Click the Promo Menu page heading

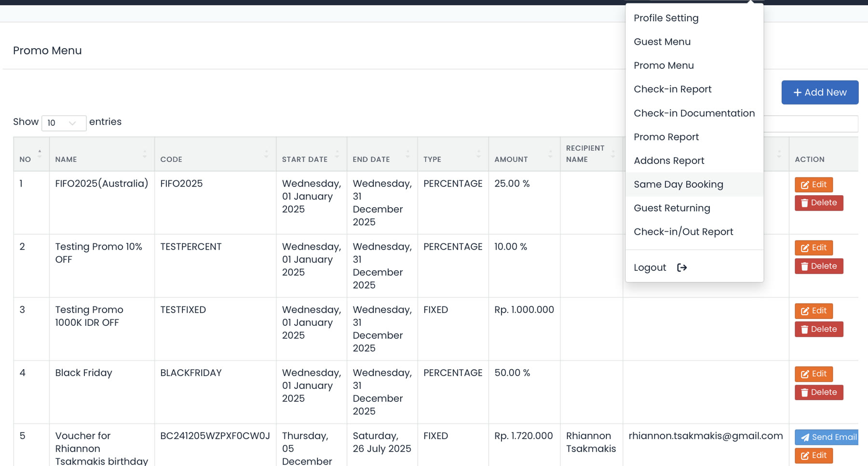pyautogui.click(x=47, y=51)
